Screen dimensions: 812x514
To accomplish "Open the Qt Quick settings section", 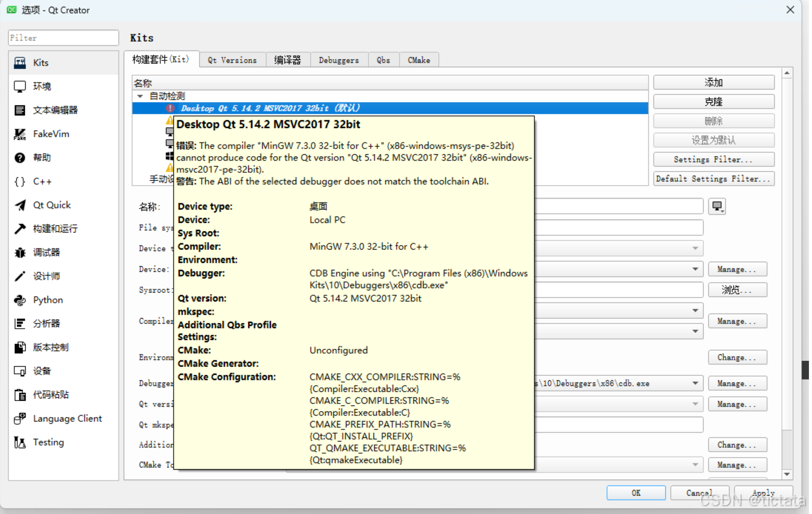I will pyautogui.click(x=51, y=205).
